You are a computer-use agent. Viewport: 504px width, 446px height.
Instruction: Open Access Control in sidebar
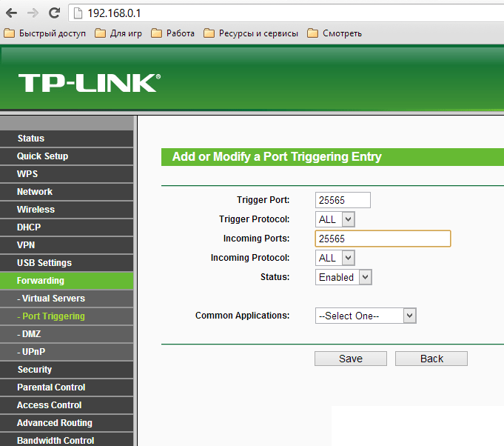click(67, 405)
